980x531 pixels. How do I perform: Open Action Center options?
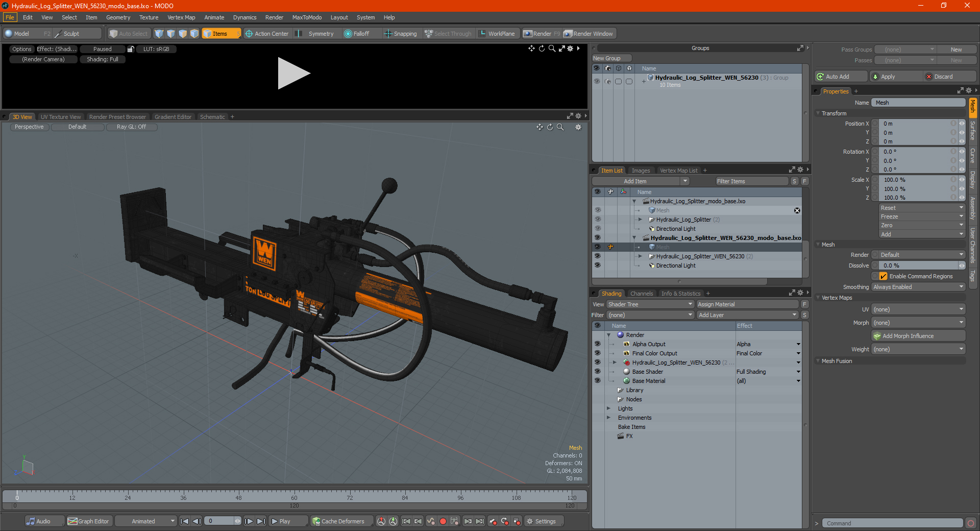tap(267, 34)
